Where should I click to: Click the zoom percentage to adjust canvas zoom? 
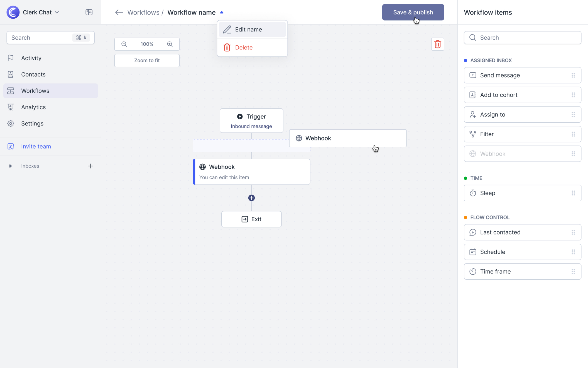pyautogui.click(x=147, y=44)
